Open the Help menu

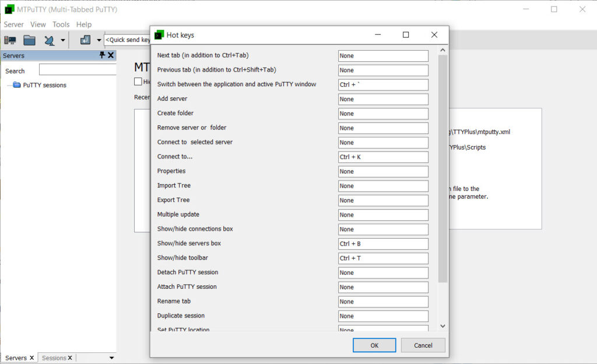click(x=84, y=24)
